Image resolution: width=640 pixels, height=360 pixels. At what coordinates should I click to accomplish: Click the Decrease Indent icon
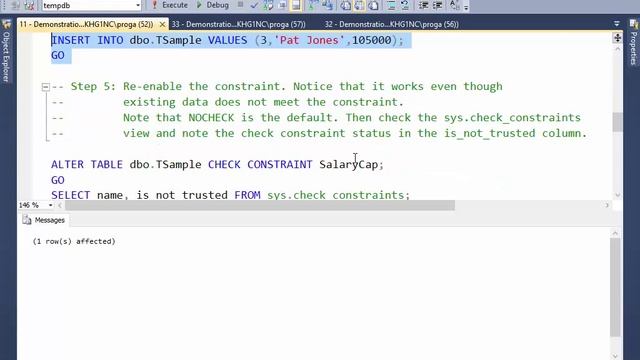click(423, 5)
